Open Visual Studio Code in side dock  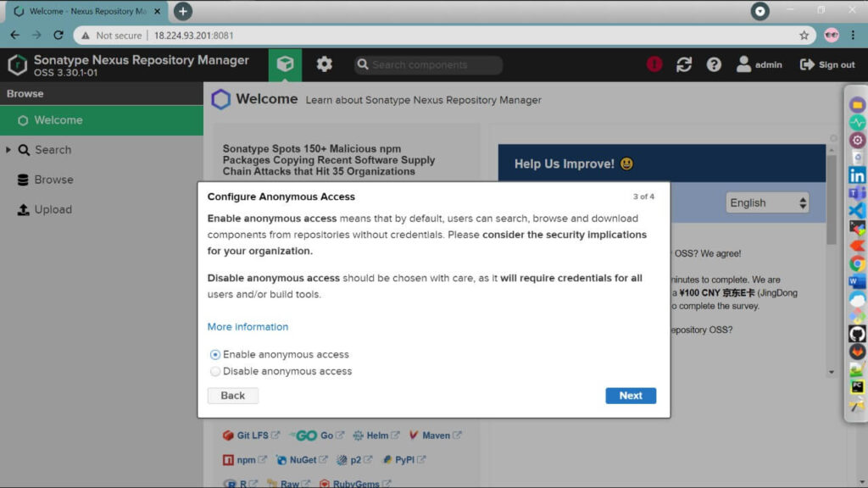click(x=857, y=211)
